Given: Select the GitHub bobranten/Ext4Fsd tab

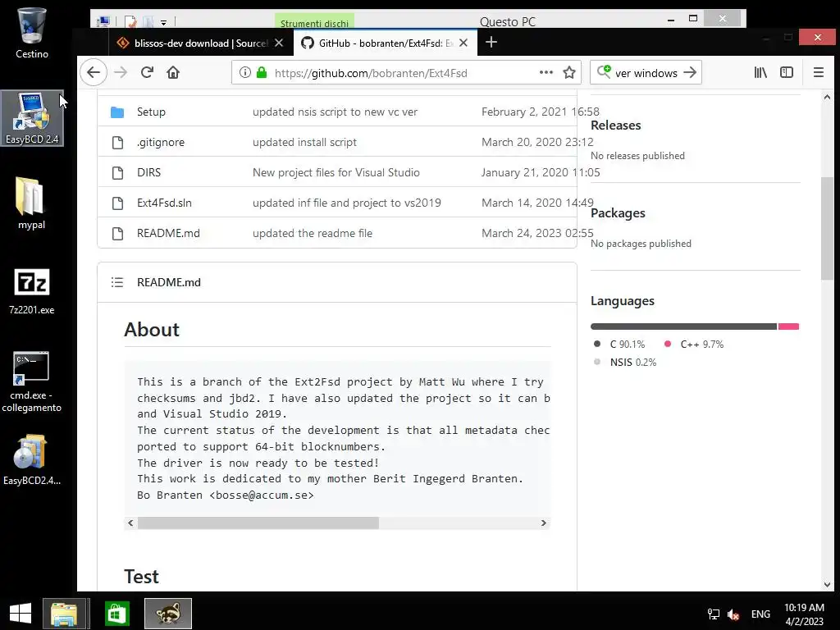Looking at the screenshot, I should point(386,43).
